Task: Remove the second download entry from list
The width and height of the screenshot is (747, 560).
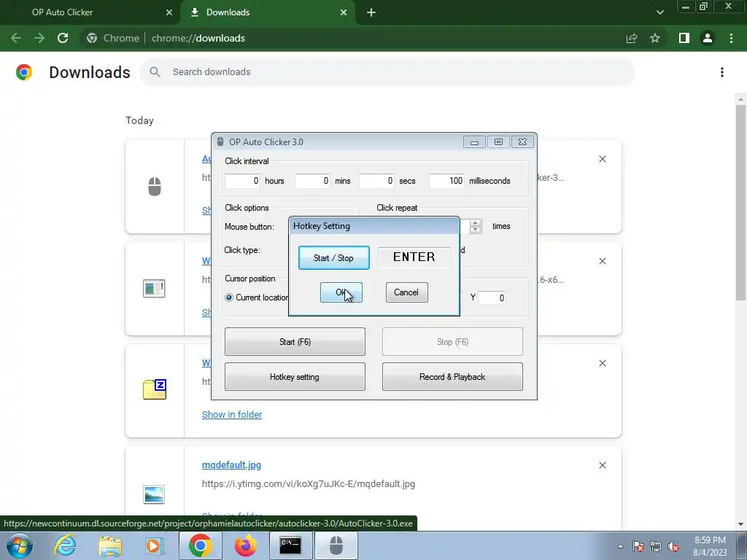Action: 602,261
